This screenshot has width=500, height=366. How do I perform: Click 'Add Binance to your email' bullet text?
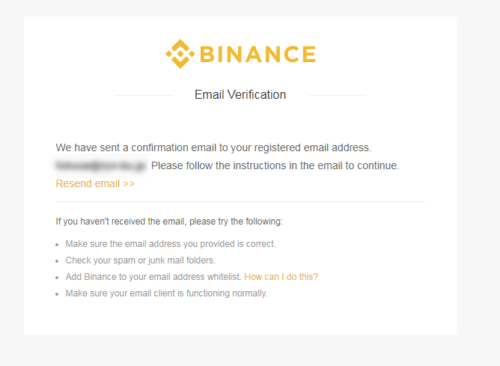(153, 277)
